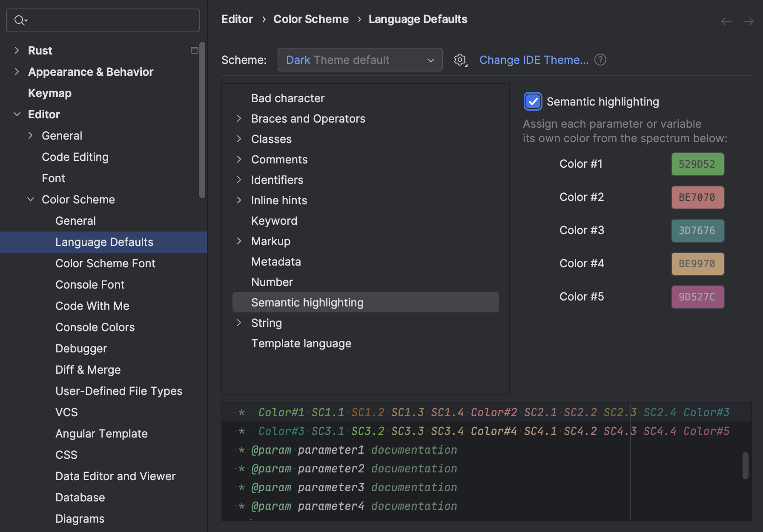The width and height of the screenshot is (763, 532).
Task: Click the search magnifier icon
Action: pyautogui.click(x=20, y=20)
